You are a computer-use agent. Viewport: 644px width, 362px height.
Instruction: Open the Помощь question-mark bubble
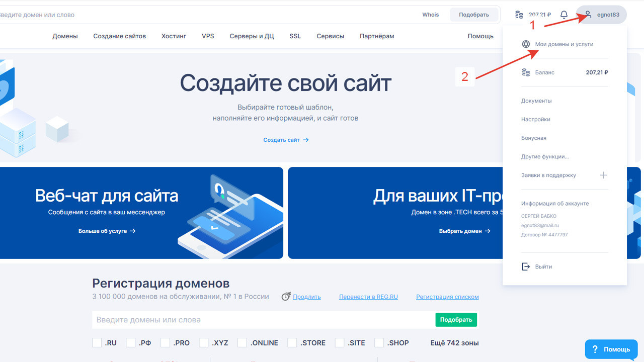click(611, 349)
